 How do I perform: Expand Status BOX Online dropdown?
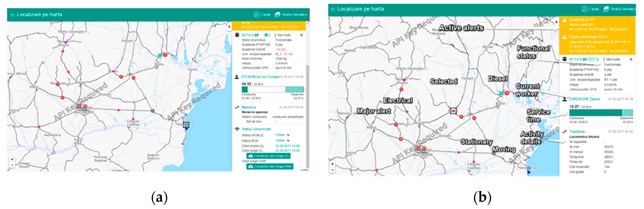(288, 141)
